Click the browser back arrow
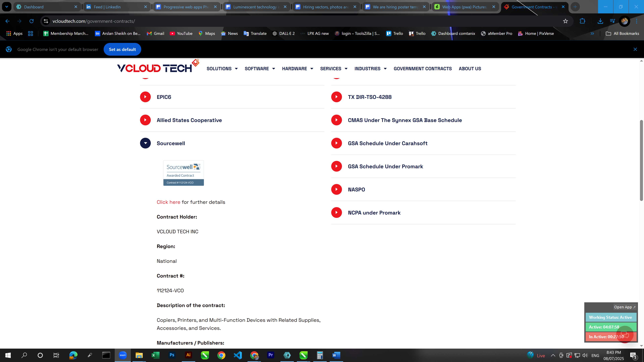644x362 pixels. pos(8,21)
